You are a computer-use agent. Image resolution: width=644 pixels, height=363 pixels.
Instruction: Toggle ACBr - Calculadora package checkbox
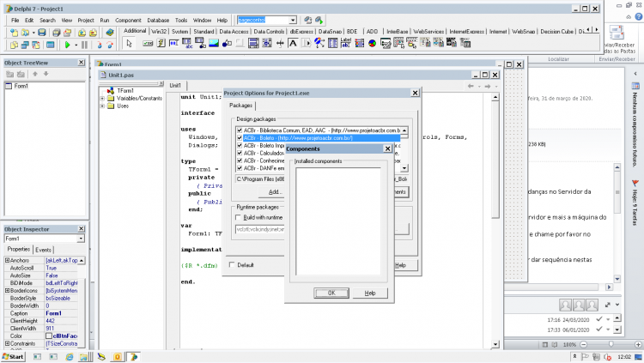click(240, 153)
